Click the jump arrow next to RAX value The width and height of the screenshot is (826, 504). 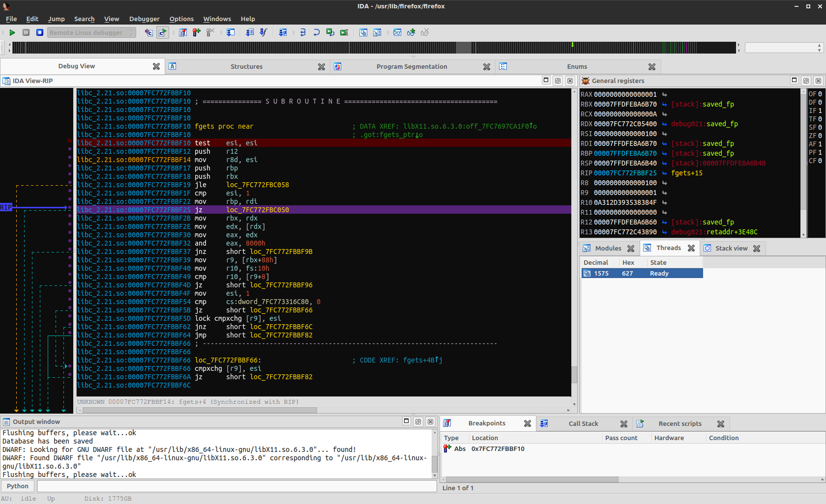664,94
